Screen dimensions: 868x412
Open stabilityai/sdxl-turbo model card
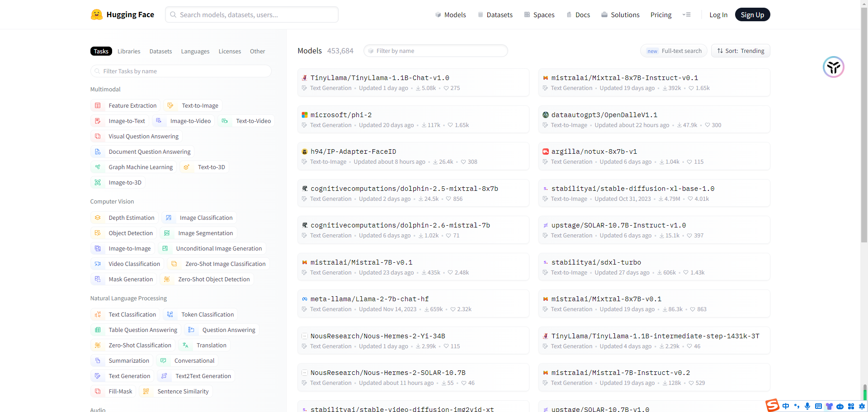[654, 267]
